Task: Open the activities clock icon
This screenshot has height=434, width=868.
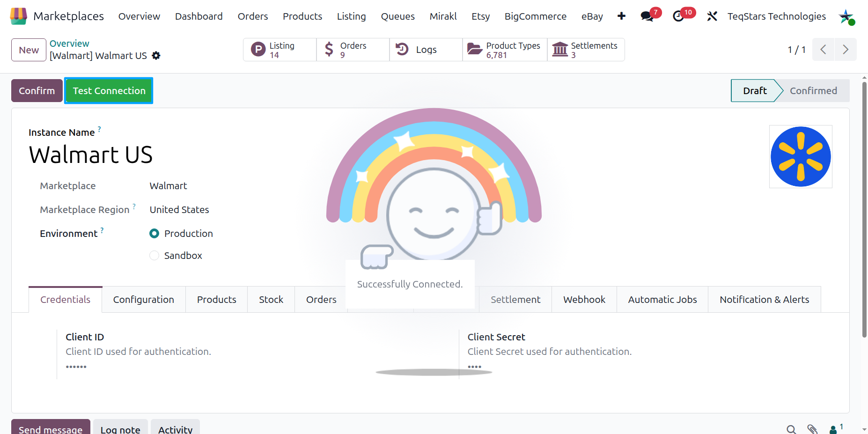Action: pyautogui.click(x=678, y=16)
